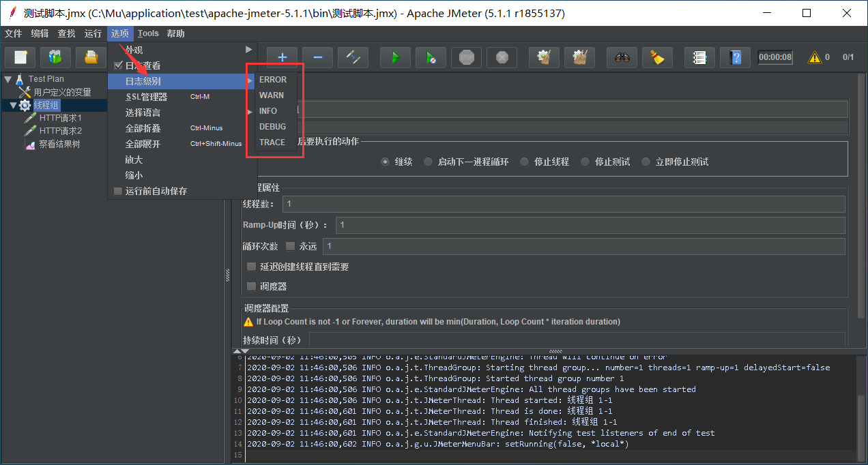Click the green Start test button

(x=395, y=58)
